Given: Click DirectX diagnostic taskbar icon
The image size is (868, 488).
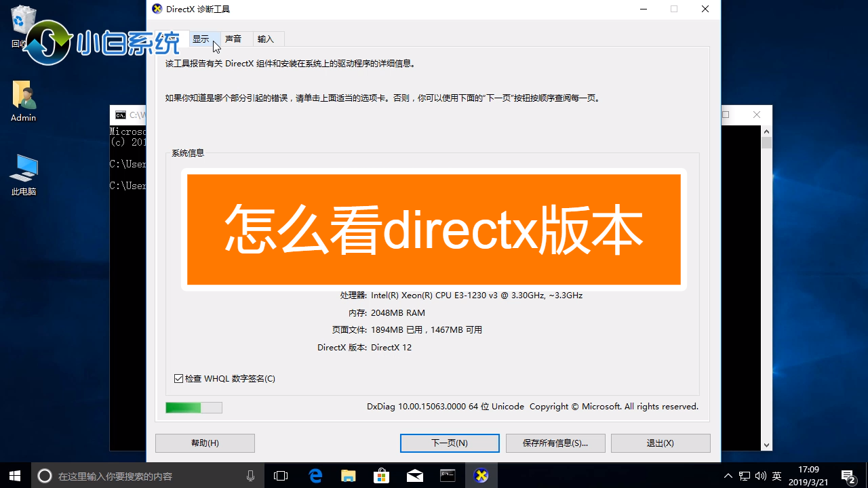Looking at the screenshot, I should [481, 476].
